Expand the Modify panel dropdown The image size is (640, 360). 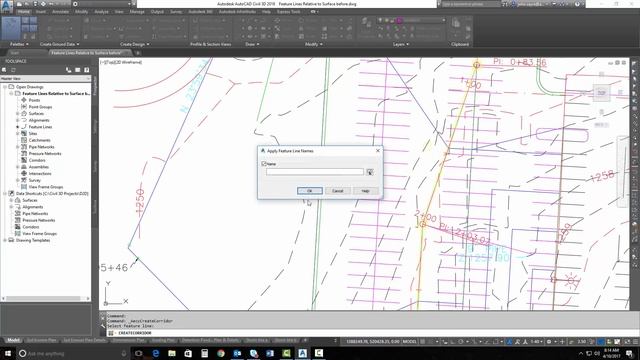pyautogui.click(x=314, y=44)
